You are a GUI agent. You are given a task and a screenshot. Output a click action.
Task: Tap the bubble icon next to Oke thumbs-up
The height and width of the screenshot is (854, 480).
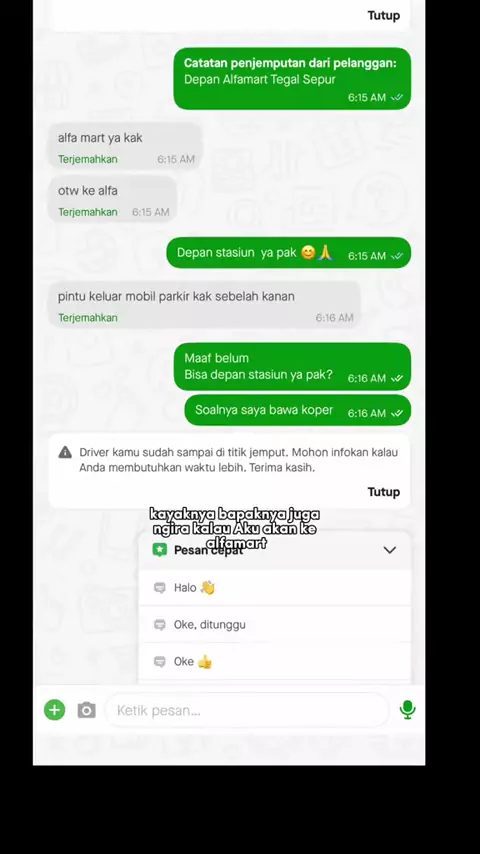click(x=160, y=662)
